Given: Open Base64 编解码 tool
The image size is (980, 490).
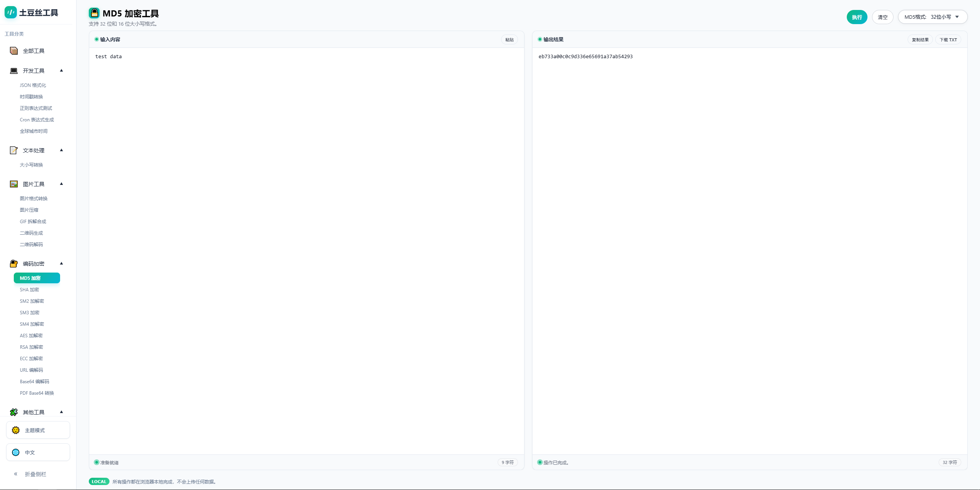Looking at the screenshot, I should (34, 382).
